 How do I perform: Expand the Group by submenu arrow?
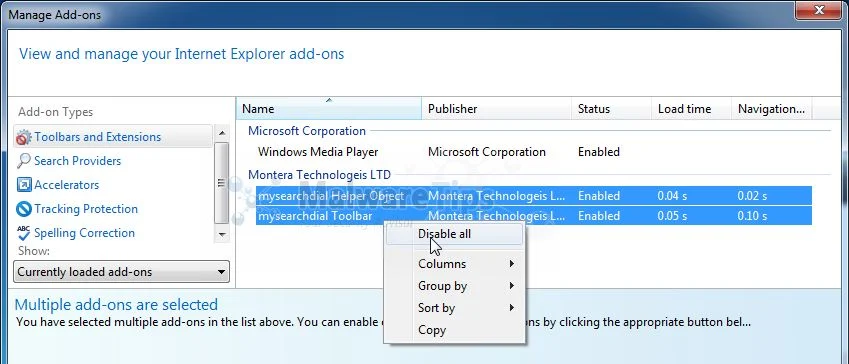[512, 286]
